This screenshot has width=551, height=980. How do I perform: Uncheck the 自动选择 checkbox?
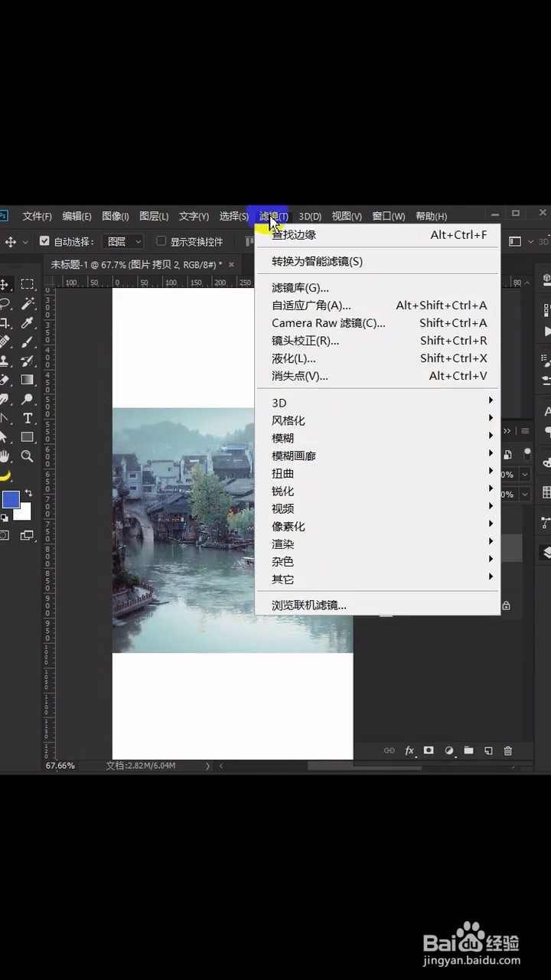pyautogui.click(x=44, y=241)
